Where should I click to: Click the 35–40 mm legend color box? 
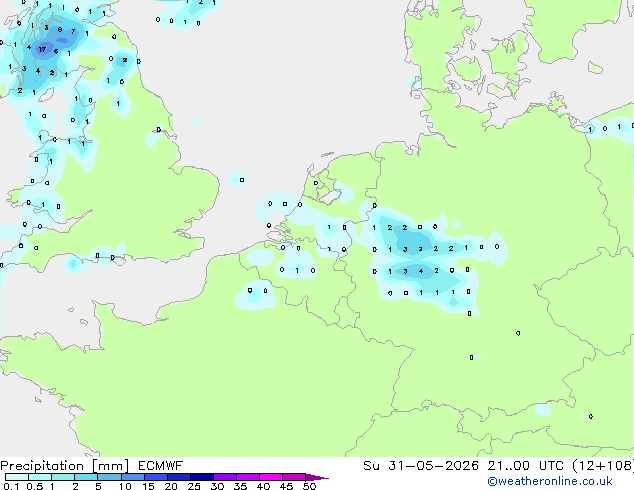coord(248,477)
